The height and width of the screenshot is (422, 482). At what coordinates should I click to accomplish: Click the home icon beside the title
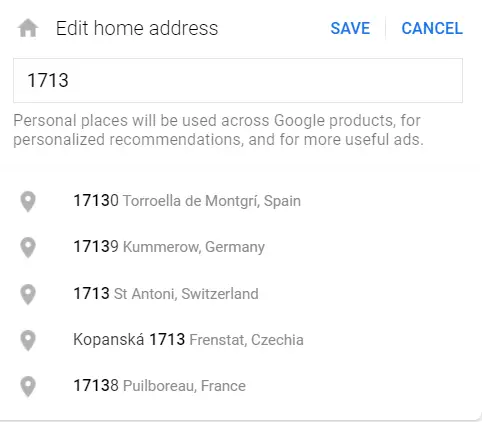pos(28,28)
